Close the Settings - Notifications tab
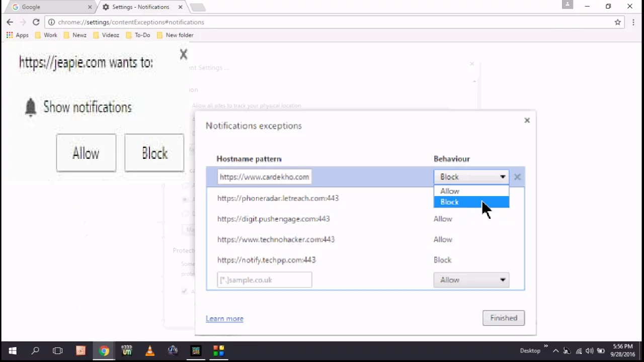 [180, 7]
